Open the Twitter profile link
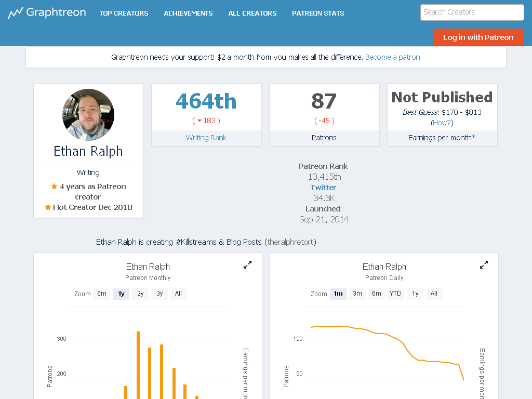 pos(323,188)
